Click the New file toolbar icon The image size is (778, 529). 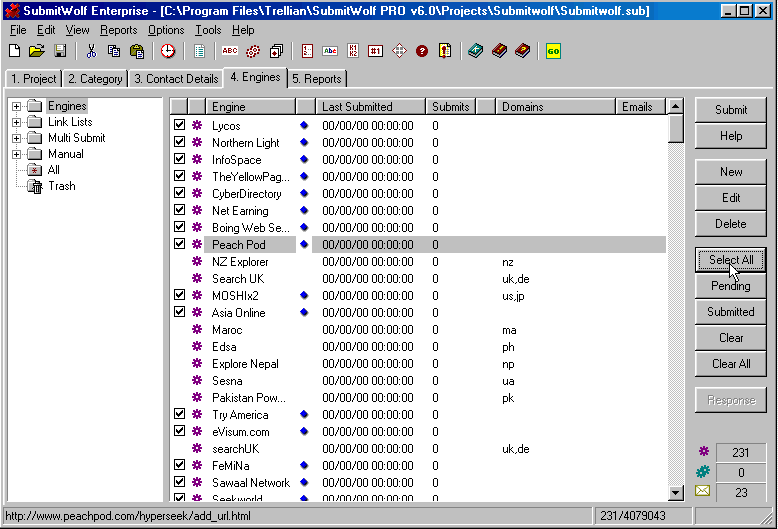(x=15, y=51)
